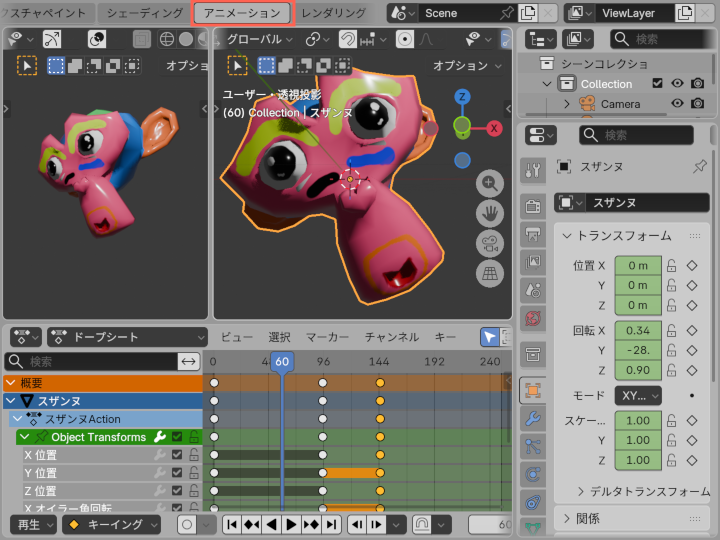This screenshot has width=720, height=540.
Task: Open the レンダリング workspace tab
Action: click(334, 13)
